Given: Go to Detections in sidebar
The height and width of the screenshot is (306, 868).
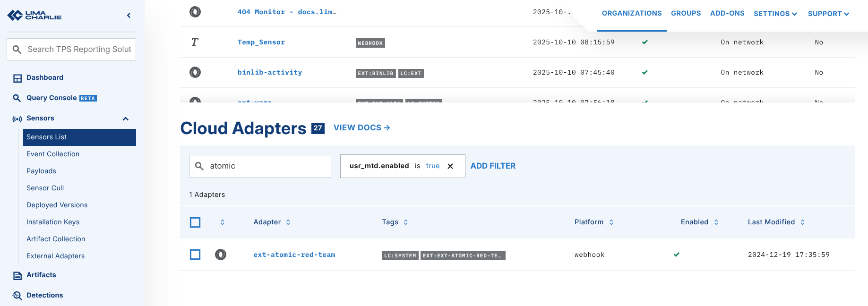Looking at the screenshot, I should click(44, 295).
